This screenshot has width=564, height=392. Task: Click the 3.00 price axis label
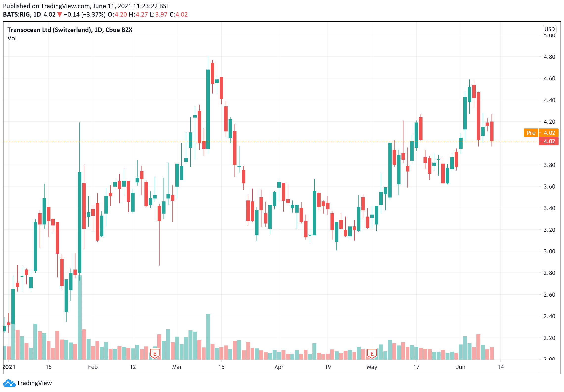[549, 251]
